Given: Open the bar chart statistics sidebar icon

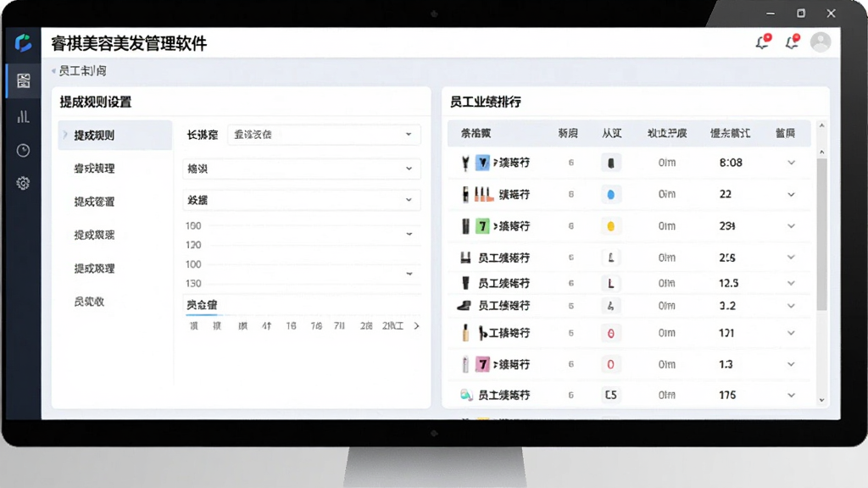Looking at the screenshot, I should [x=23, y=116].
